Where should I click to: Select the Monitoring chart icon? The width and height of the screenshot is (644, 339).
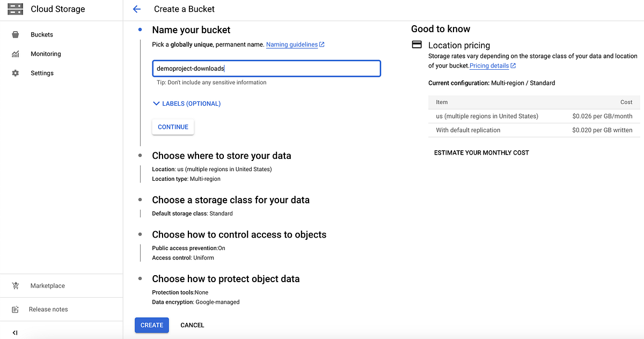pos(16,54)
